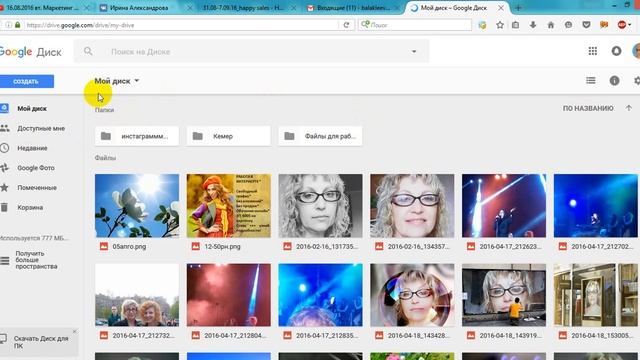640x360 pixels.
Task: Open Доступные мне in sidebar
Action: (41, 128)
